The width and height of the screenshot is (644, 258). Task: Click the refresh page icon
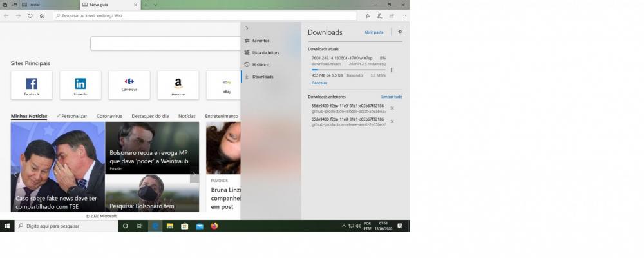click(x=30, y=15)
